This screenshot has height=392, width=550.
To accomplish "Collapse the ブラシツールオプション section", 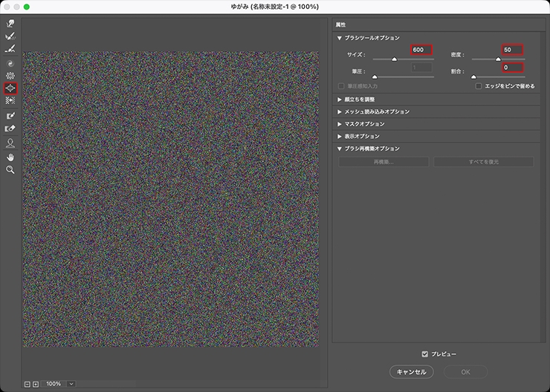I will pyautogui.click(x=340, y=37).
